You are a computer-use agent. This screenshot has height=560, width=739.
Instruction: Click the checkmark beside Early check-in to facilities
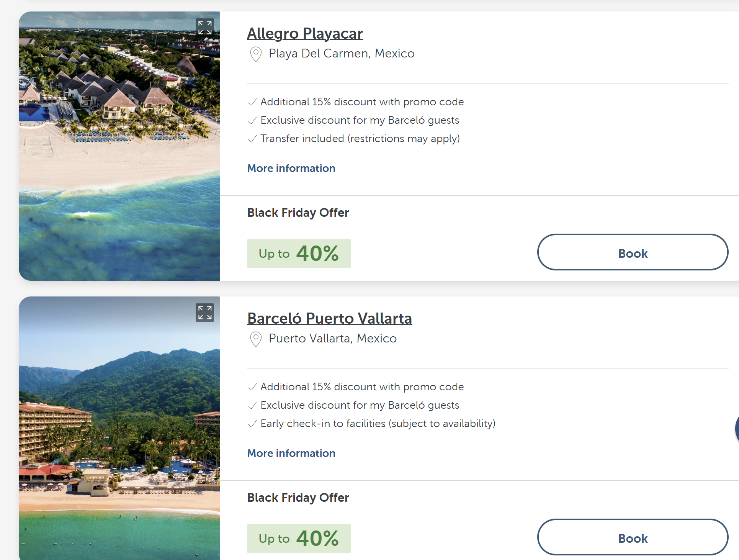click(252, 424)
